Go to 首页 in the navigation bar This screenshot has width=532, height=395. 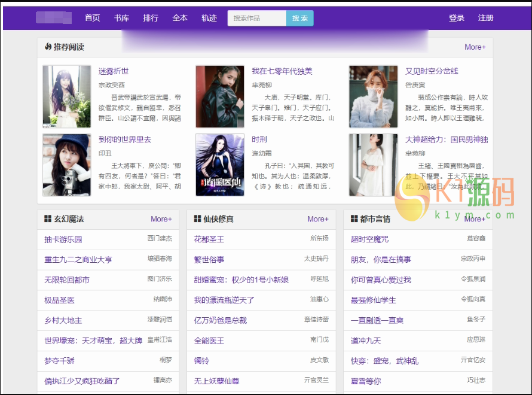tap(93, 18)
